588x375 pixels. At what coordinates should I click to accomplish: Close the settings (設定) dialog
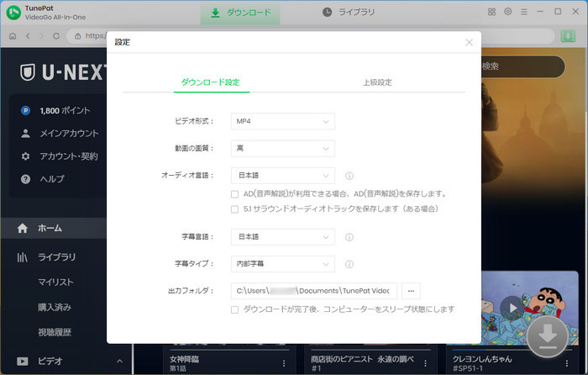pos(469,42)
